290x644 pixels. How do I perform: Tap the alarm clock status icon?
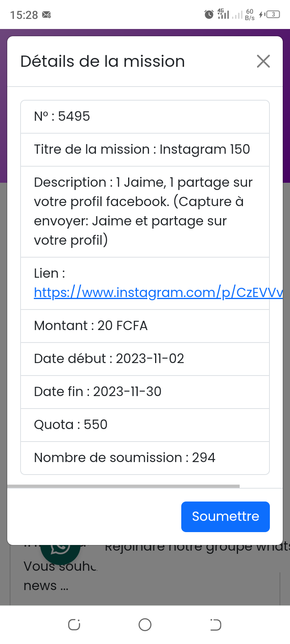click(209, 15)
